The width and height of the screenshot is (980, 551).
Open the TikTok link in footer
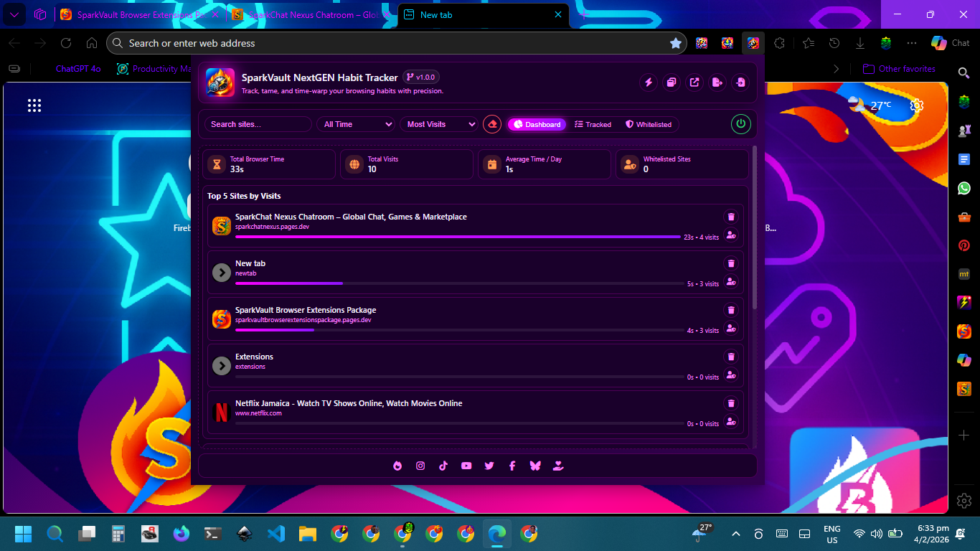click(x=443, y=466)
